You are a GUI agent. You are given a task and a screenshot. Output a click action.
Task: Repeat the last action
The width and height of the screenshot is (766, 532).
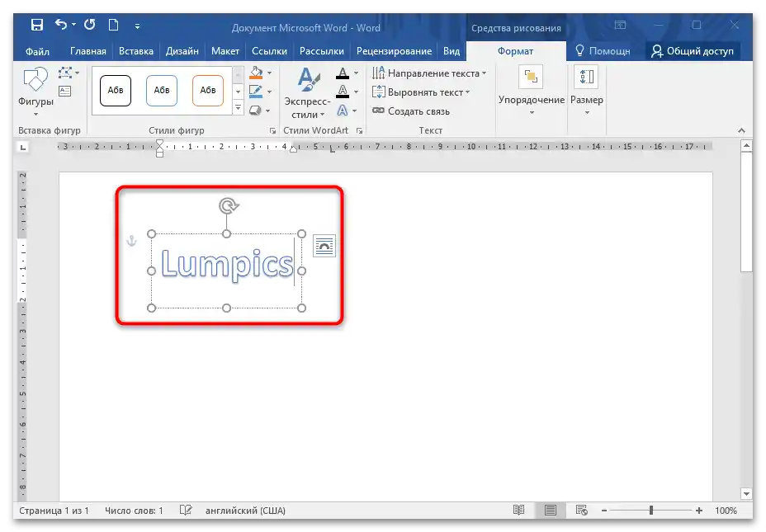(x=89, y=25)
